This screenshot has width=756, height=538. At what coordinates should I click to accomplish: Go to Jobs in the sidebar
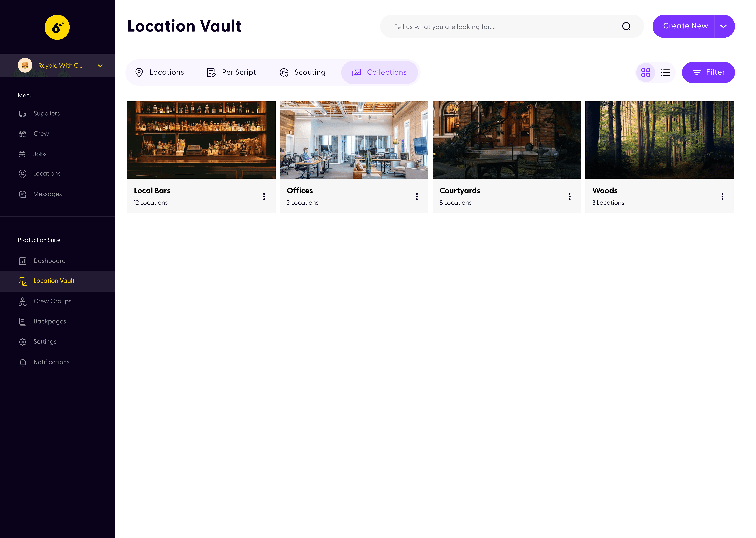click(40, 154)
